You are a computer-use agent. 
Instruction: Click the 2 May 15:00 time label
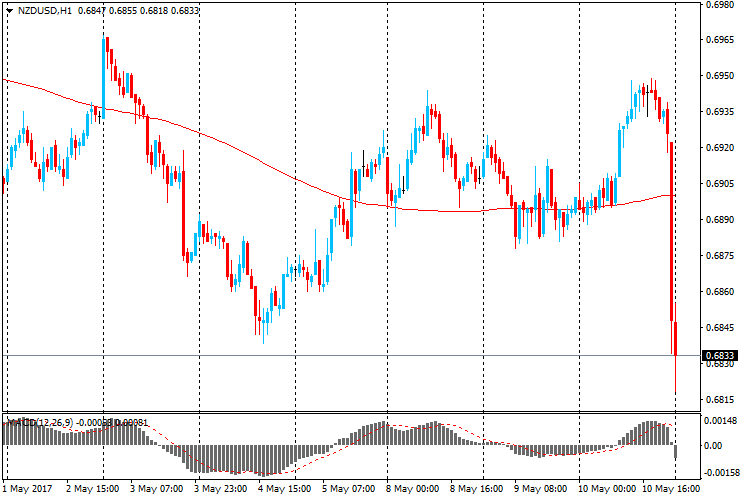(x=92, y=489)
